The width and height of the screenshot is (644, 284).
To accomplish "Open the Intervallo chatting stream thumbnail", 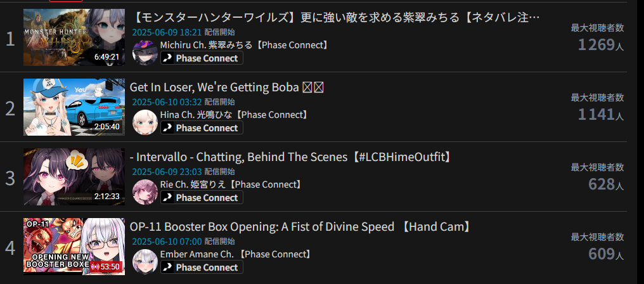I will coord(74,177).
